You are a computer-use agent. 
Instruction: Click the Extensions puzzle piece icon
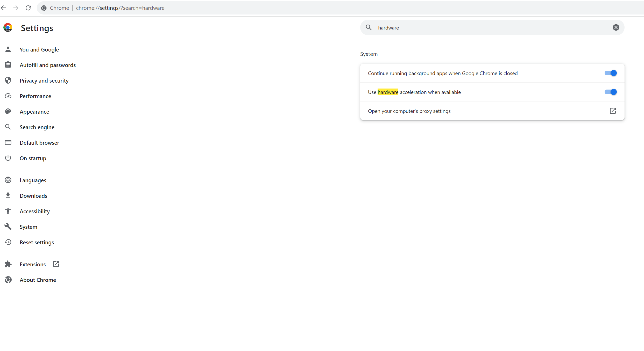[8, 264]
